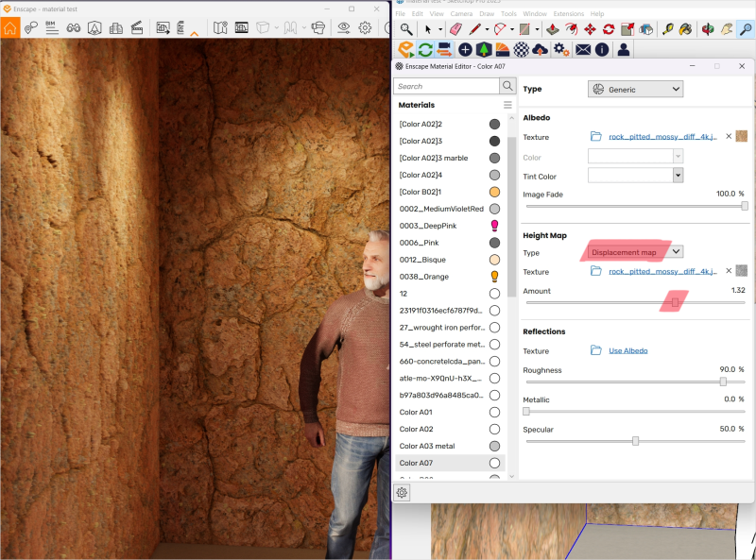Viewport: 756px width, 560px height.
Task: Click the Roughness slider handle
Action: (723, 382)
